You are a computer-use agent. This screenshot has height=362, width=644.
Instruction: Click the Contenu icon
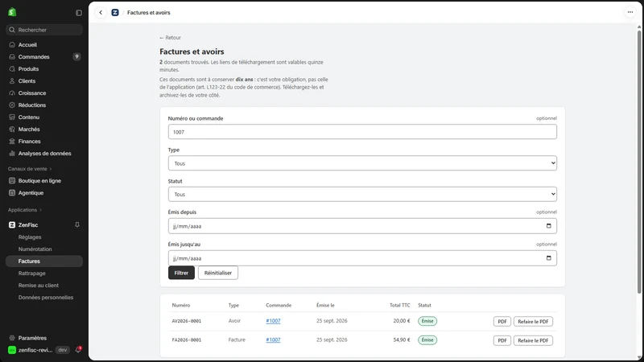[x=12, y=117]
